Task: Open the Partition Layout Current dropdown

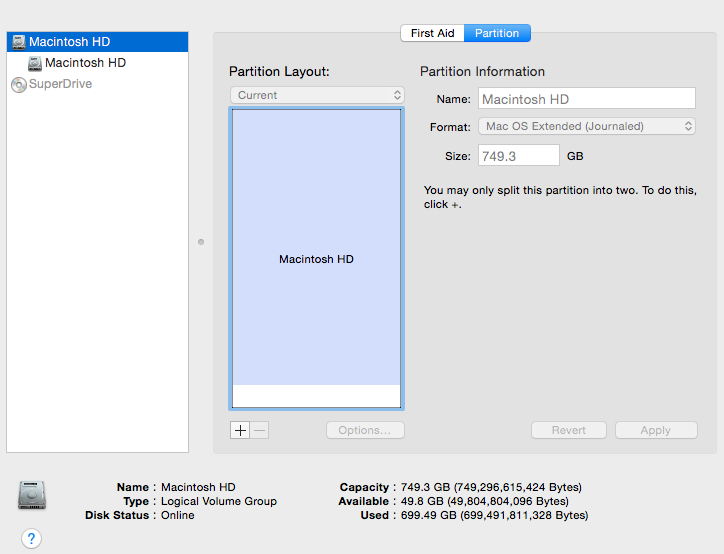Action: 317,95
